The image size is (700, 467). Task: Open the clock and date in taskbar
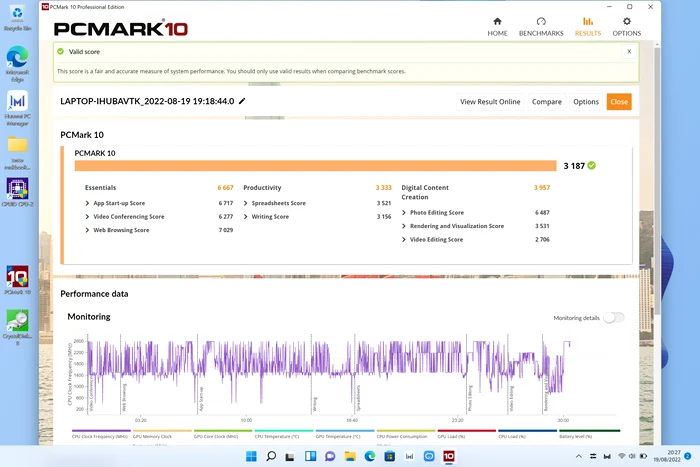click(x=667, y=456)
